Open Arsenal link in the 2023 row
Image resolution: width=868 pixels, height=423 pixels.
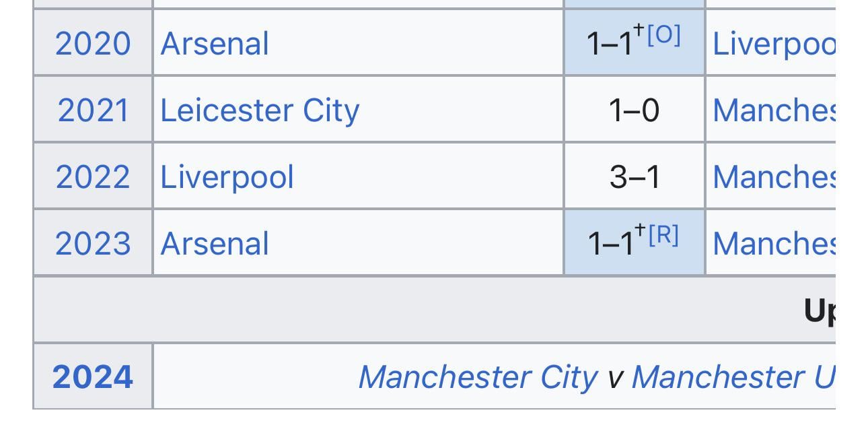tap(215, 243)
